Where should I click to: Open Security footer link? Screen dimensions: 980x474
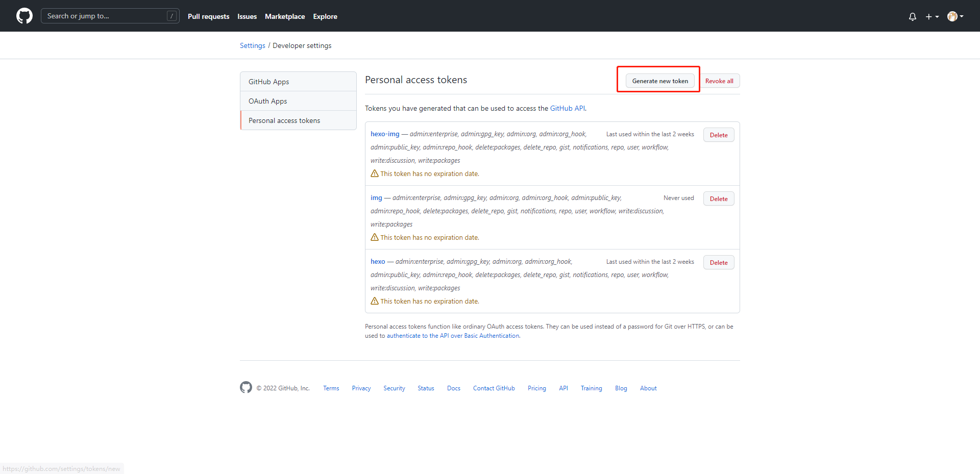[x=394, y=388]
